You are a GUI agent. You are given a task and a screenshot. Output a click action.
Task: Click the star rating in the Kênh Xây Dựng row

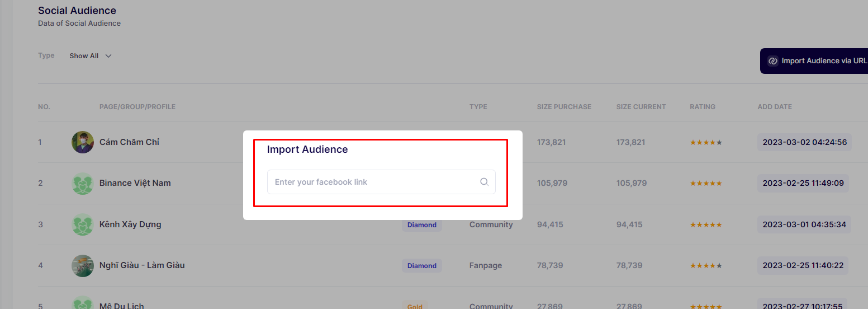tap(705, 224)
